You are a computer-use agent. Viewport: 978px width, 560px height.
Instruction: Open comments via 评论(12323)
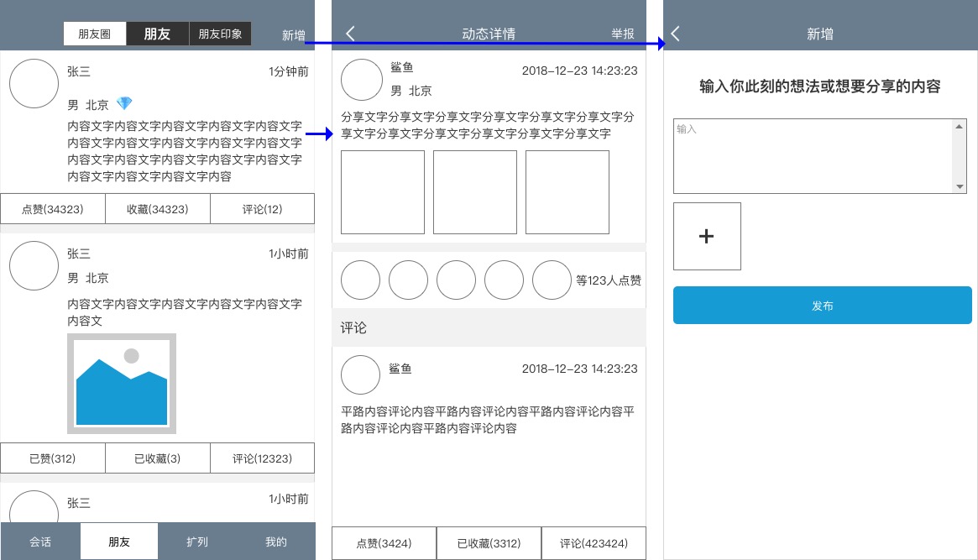[x=263, y=458]
